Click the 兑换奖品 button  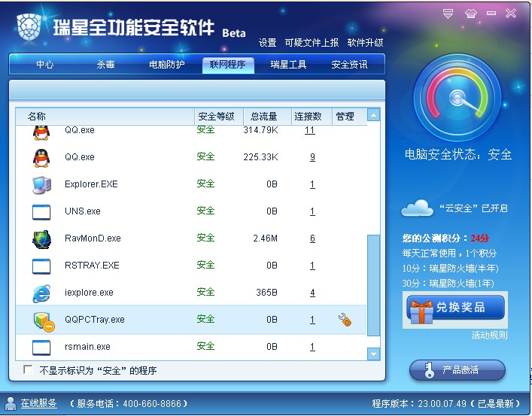tap(455, 308)
